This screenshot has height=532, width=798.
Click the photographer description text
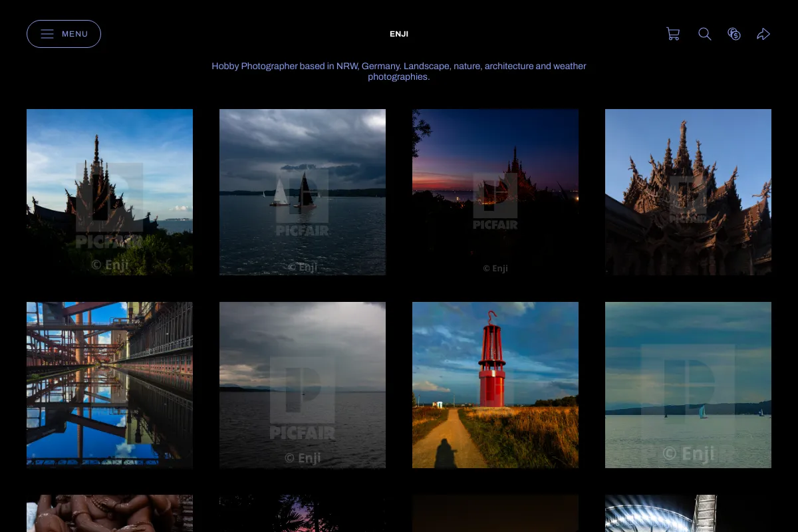click(399, 71)
